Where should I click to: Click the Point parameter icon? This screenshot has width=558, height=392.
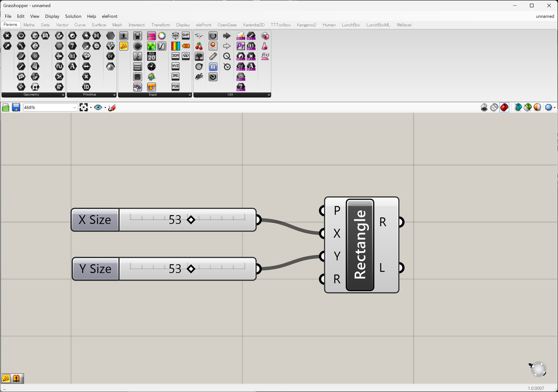click(7, 36)
